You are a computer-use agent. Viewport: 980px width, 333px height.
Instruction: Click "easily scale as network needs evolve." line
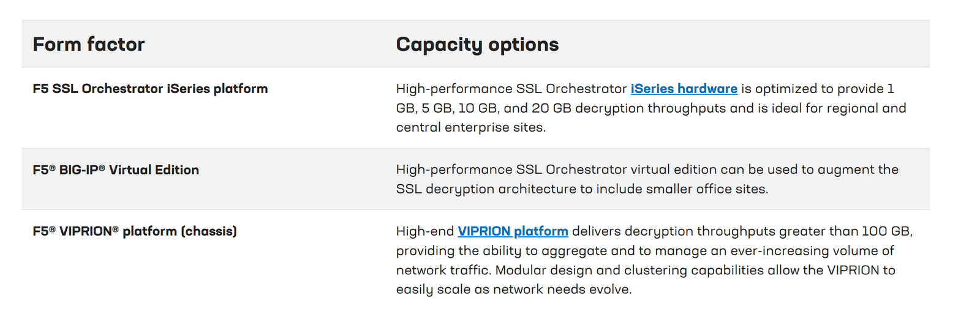coord(513,290)
